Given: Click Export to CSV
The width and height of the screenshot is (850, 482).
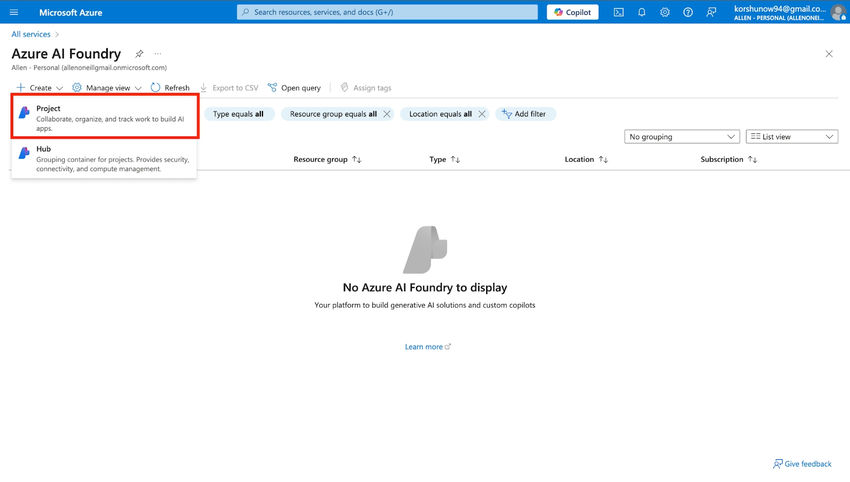Looking at the screenshot, I should click(229, 88).
